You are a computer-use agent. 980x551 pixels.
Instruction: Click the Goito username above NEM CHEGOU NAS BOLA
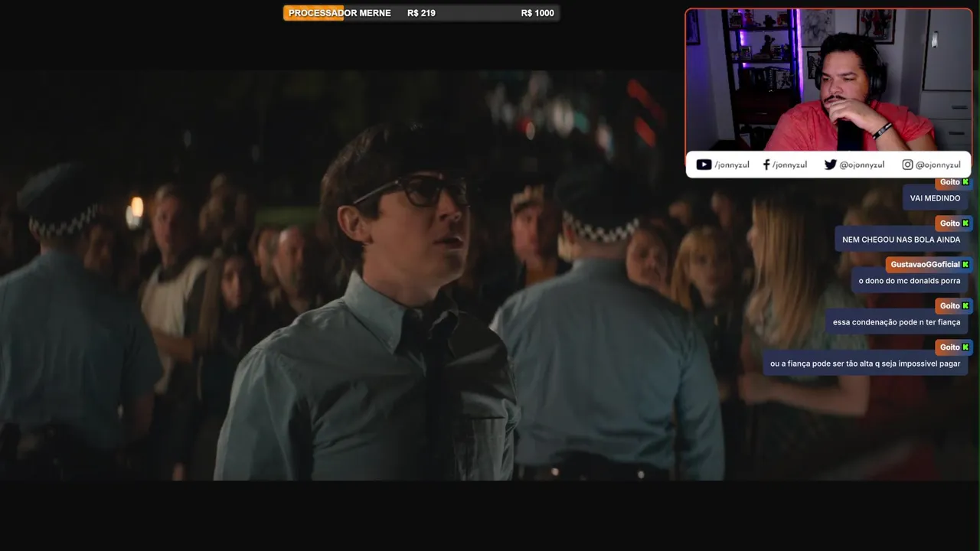pos(949,223)
